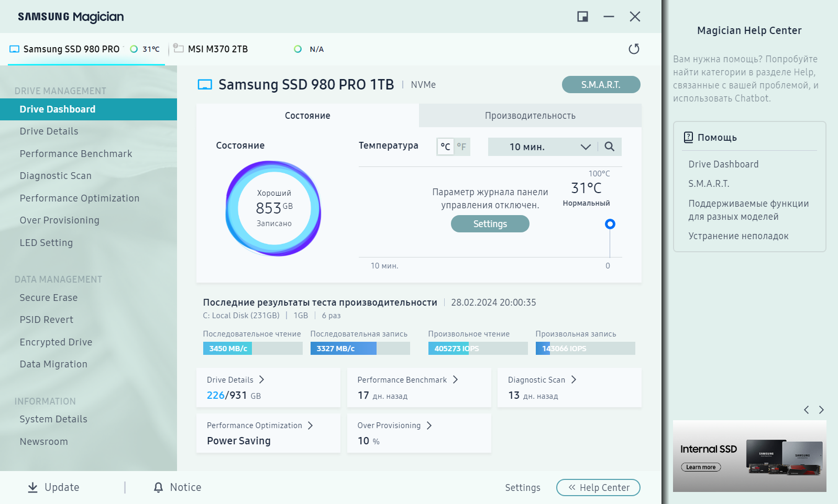Select the MSI M370 2TB drive icon
The height and width of the screenshot is (504, 838).
179,49
